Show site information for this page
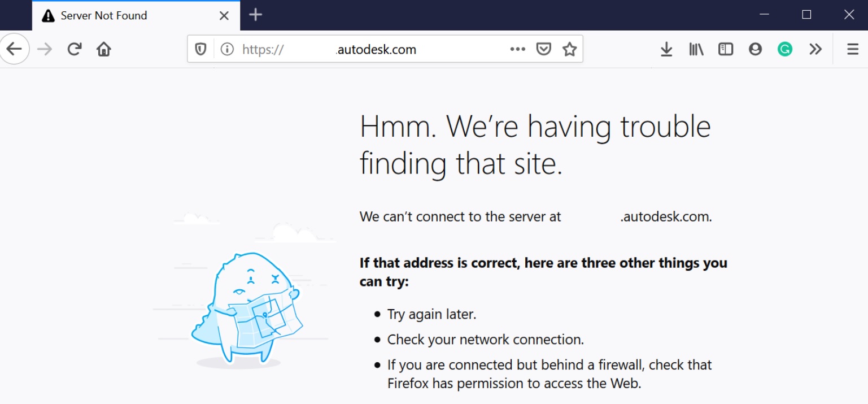 click(x=227, y=49)
